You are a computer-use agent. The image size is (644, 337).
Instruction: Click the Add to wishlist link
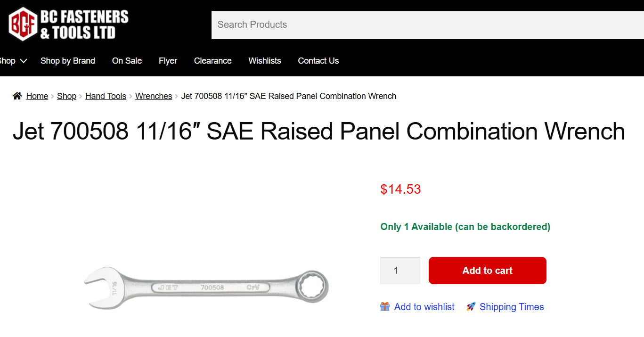pos(424,307)
